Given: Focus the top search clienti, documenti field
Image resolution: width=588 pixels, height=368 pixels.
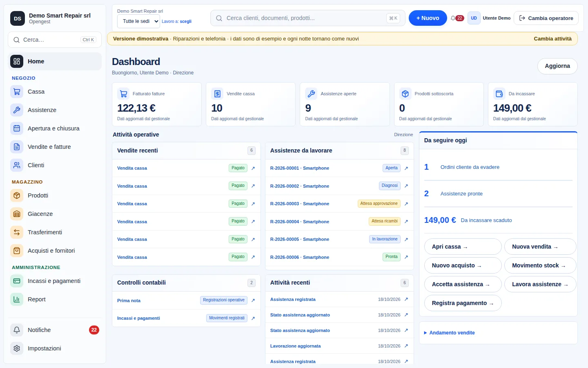Looking at the screenshot, I should [308, 18].
